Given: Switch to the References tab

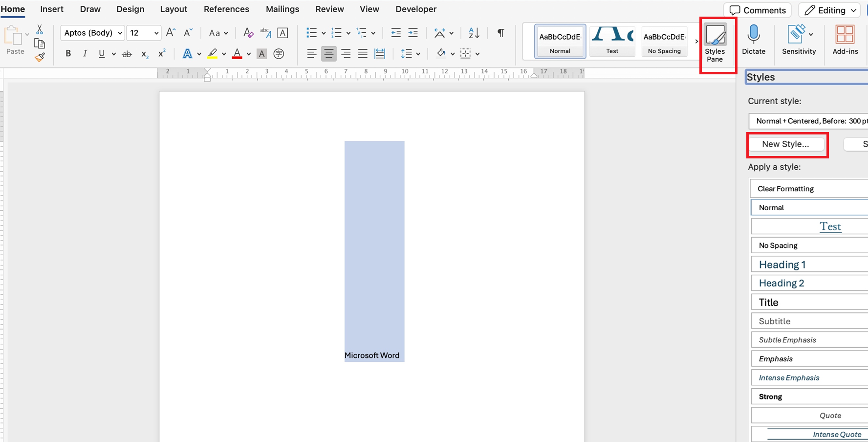Looking at the screenshot, I should pyautogui.click(x=226, y=9).
